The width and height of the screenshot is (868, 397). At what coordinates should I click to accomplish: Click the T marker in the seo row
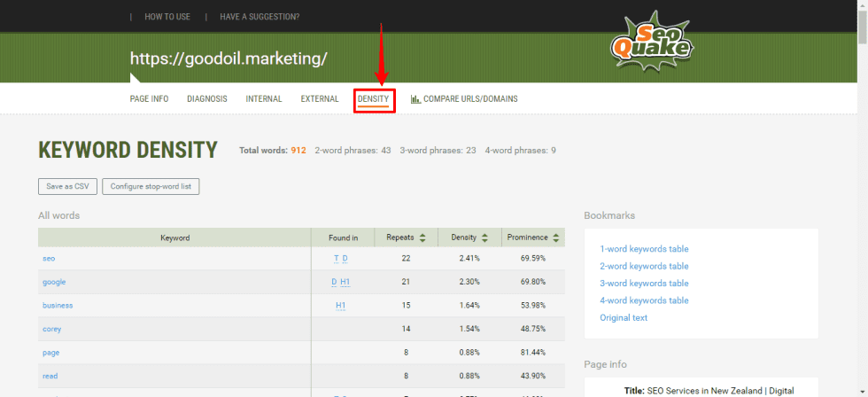click(336, 259)
